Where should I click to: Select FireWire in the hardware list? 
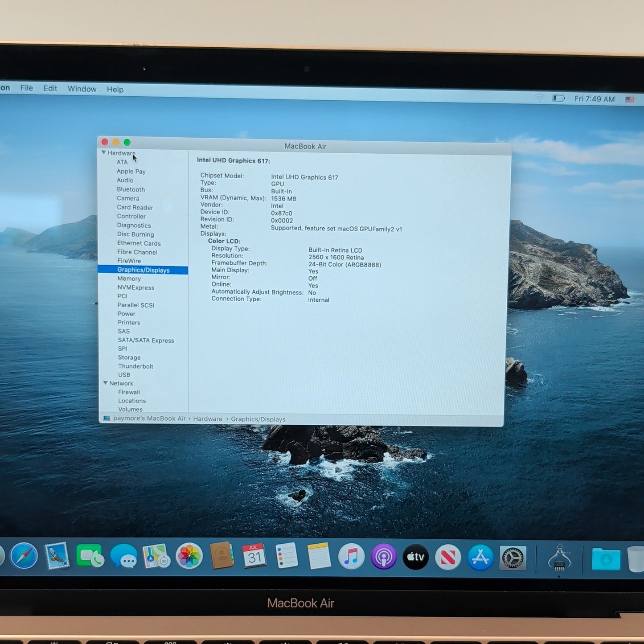pyautogui.click(x=129, y=261)
